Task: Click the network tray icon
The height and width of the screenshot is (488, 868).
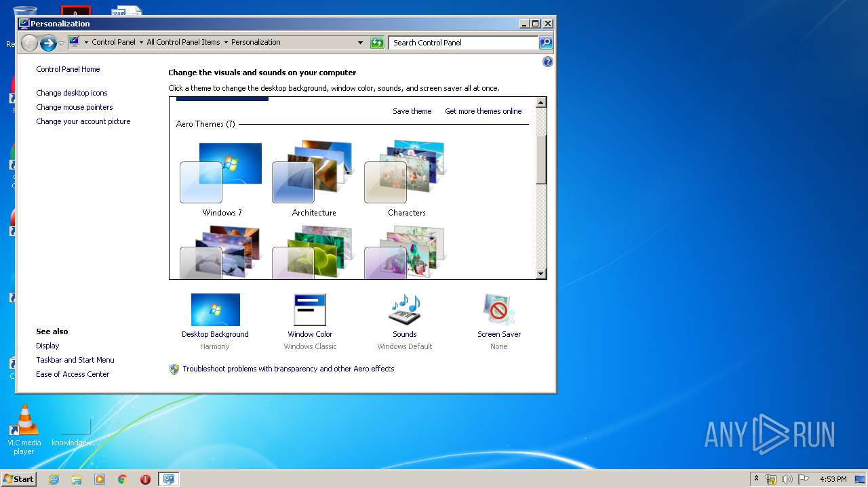Action: (771, 479)
